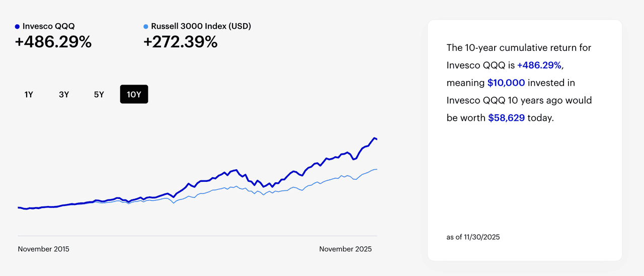Click the November 2015 axis label
This screenshot has width=644, height=276.
click(x=43, y=249)
